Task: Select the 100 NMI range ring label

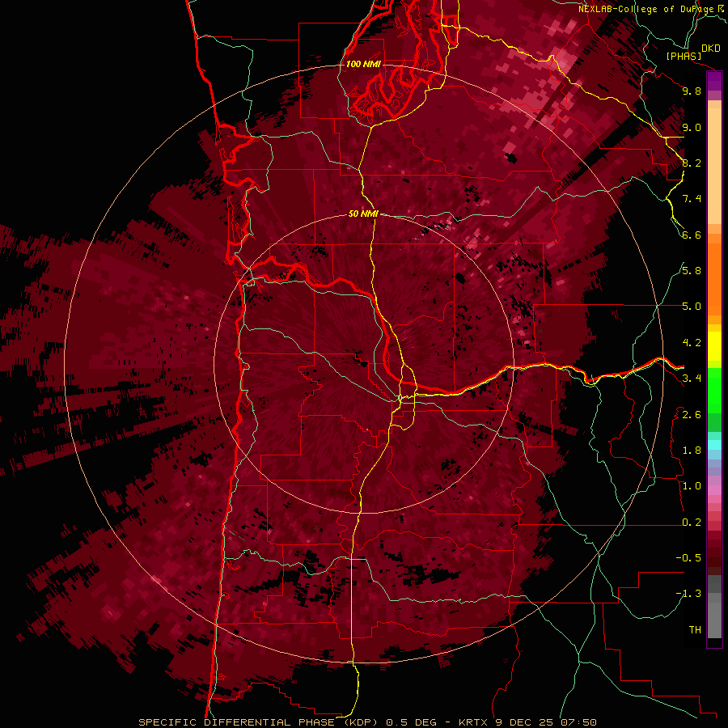Action: (363, 64)
